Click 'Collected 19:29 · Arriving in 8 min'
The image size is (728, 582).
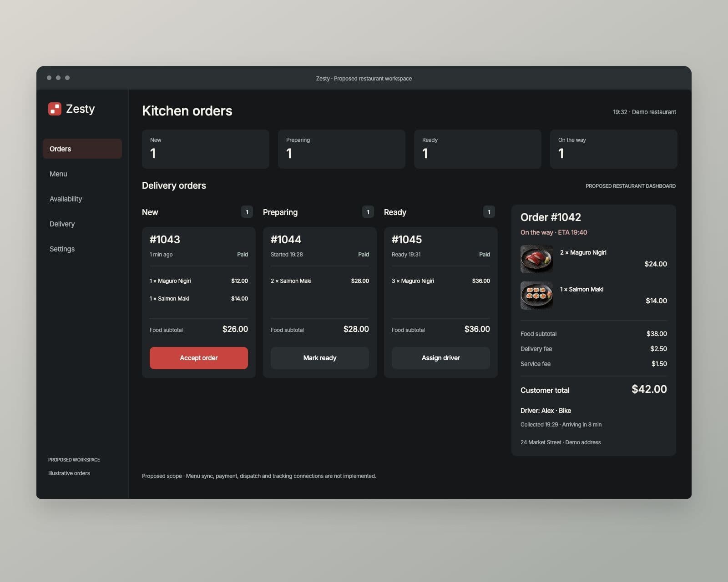[561, 425]
